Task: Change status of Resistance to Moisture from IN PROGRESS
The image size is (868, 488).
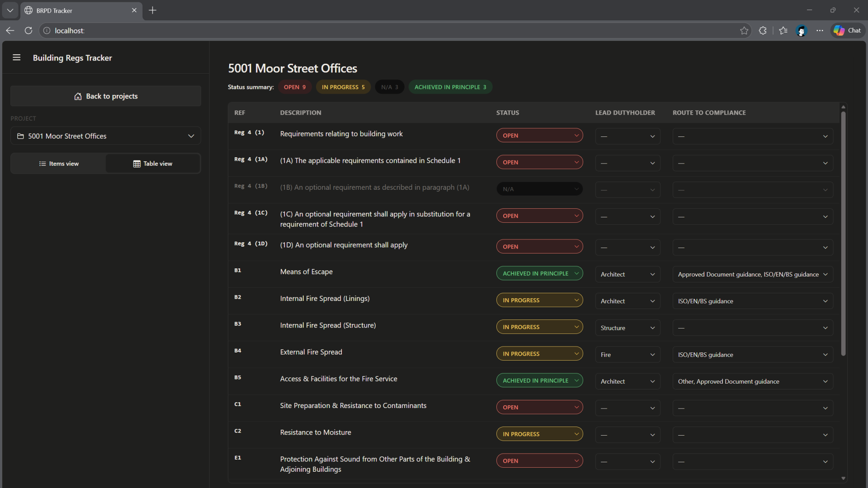Action: coord(539,434)
